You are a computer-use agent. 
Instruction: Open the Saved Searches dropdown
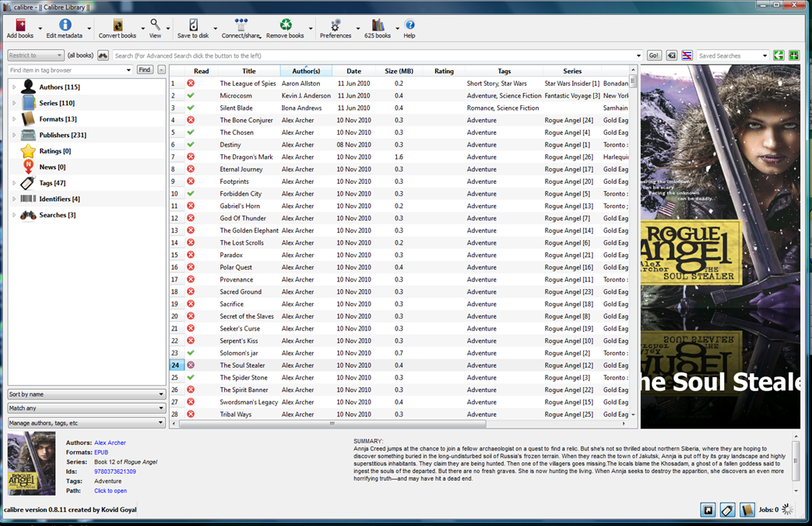tap(732, 55)
